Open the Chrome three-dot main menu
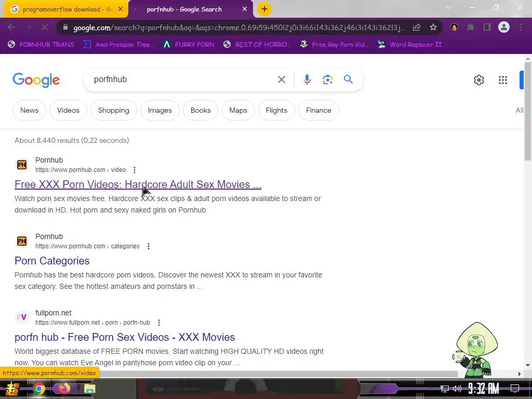 click(521, 27)
